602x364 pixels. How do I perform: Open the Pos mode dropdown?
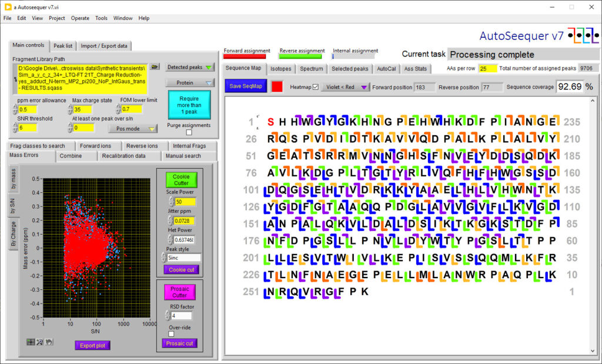click(x=133, y=129)
